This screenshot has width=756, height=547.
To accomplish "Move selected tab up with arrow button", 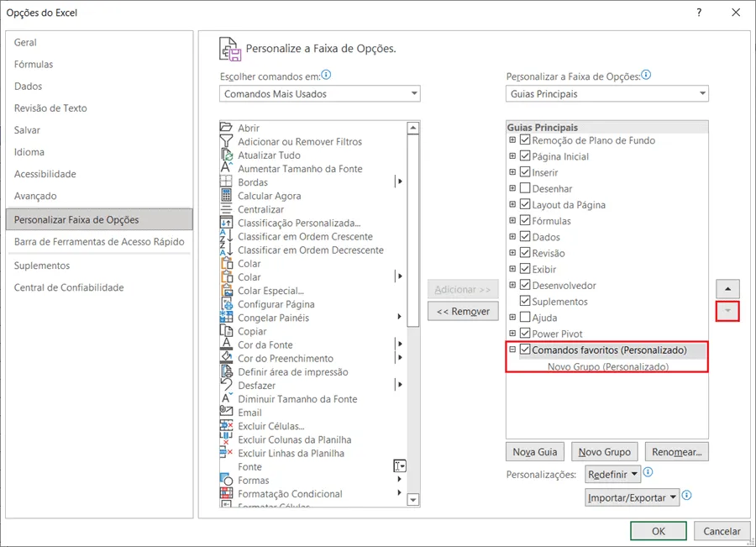I will (x=727, y=289).
